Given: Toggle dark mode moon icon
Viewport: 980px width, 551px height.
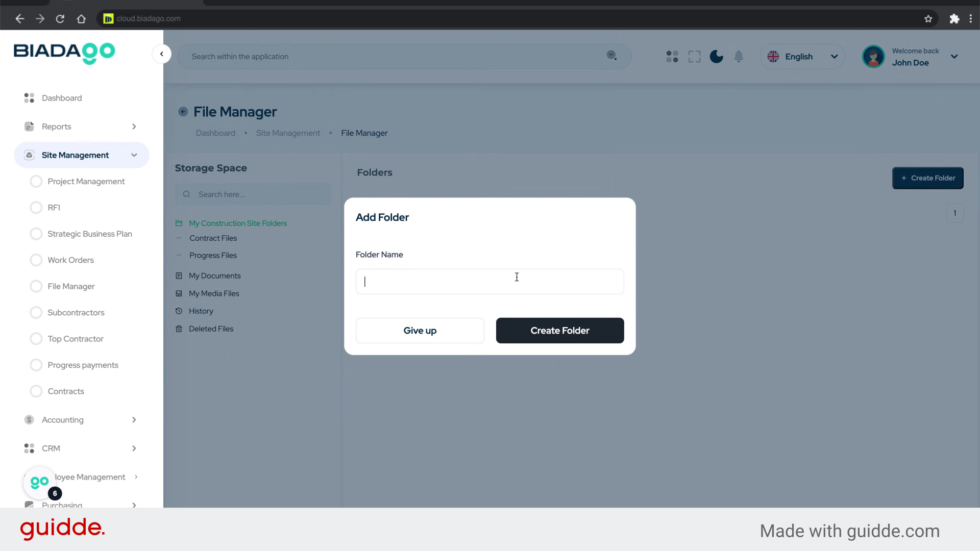Looking at the screenshot, I should (x=716, y=57).
